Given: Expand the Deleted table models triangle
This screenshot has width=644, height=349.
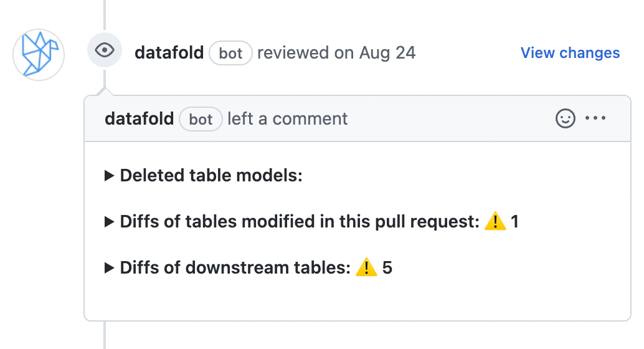Looking at the screenshot, I should (109, 176).
